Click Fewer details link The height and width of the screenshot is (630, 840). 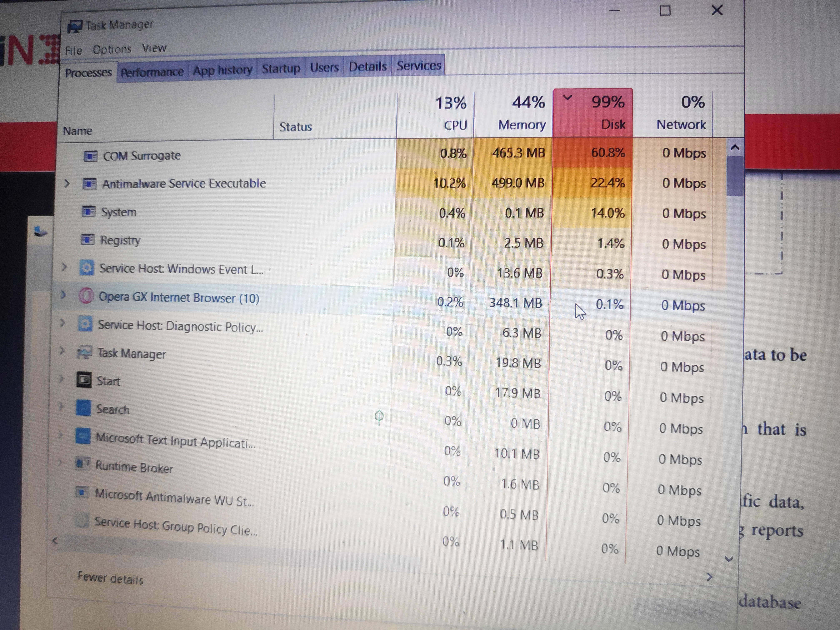(110, 578)
